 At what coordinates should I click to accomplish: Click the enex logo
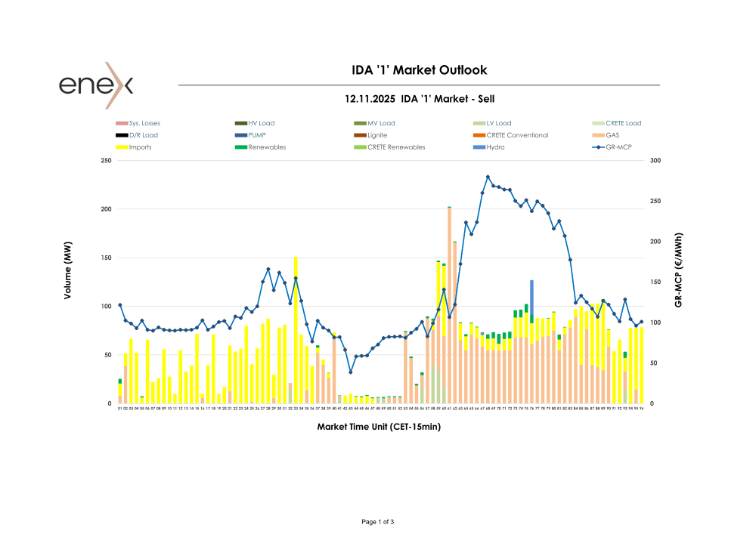tap(97, 85)
